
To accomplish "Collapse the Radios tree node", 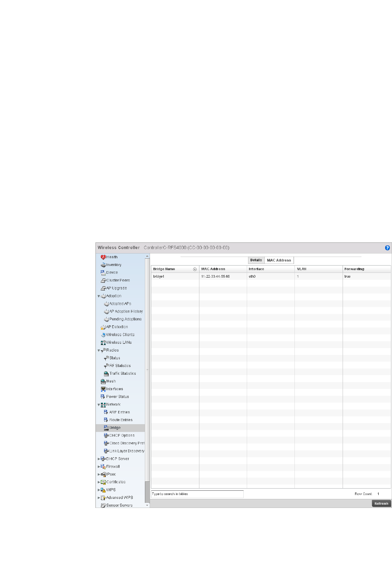I will [98, 350].
